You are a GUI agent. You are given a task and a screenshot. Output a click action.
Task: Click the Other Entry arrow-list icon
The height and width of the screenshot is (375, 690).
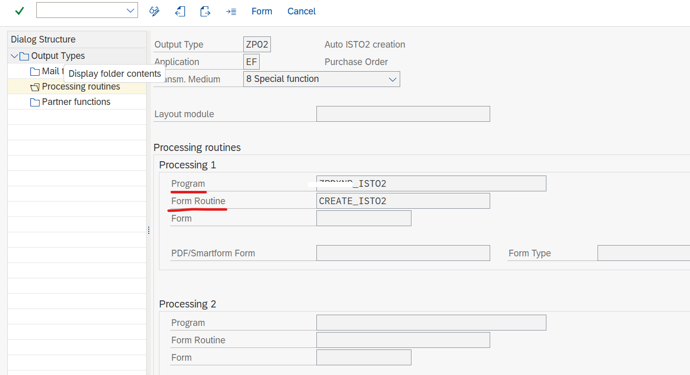(x=231, y=12)
